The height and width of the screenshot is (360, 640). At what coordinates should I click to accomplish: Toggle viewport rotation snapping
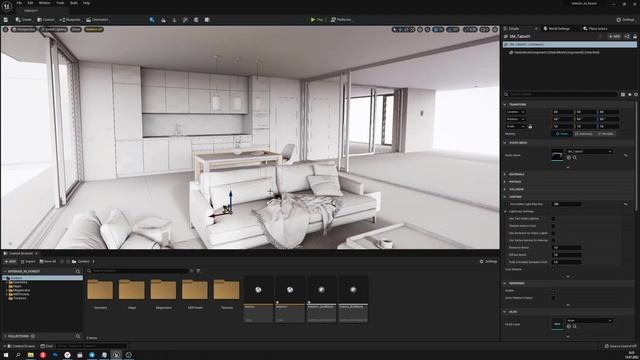point(453,29)
